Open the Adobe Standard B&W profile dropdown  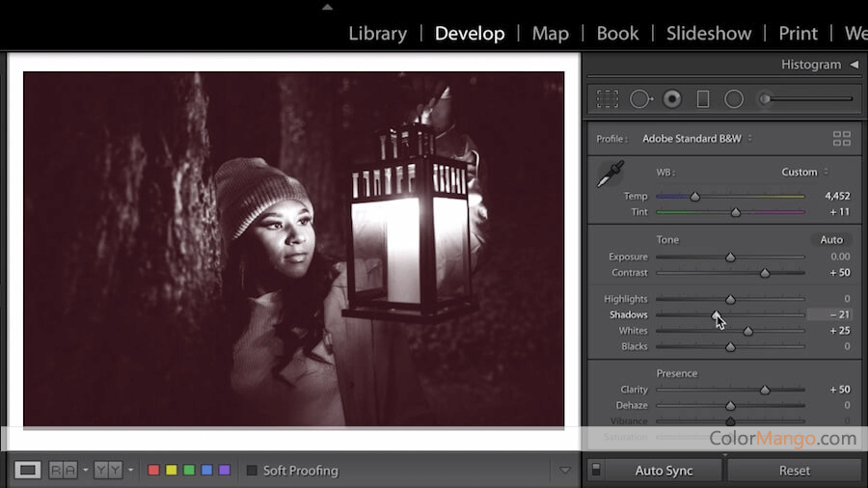tap(697, 139)
